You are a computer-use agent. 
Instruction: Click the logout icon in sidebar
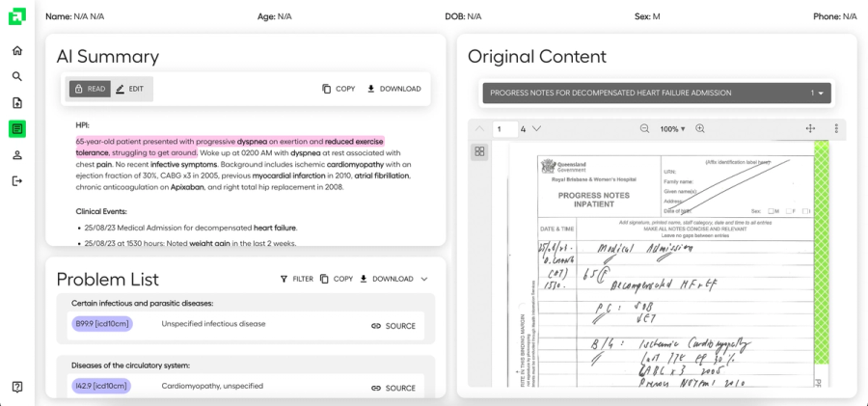coord(17,181)
